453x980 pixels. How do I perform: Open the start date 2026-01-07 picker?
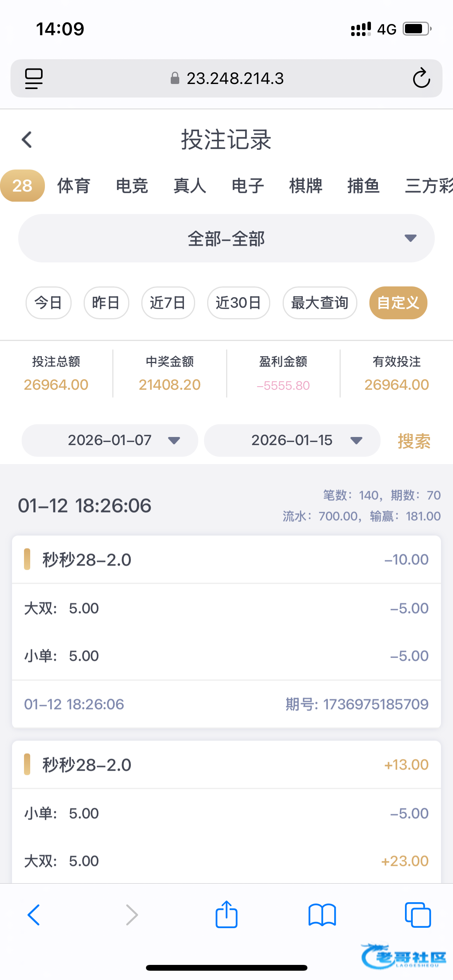pyautogui.click(x=110, y=440)
